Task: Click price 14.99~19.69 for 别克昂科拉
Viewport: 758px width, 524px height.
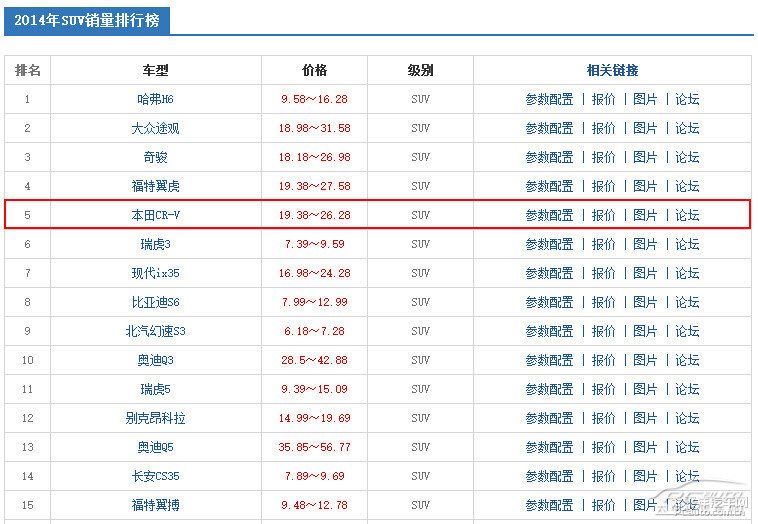Action: click(x=314, y=418)
